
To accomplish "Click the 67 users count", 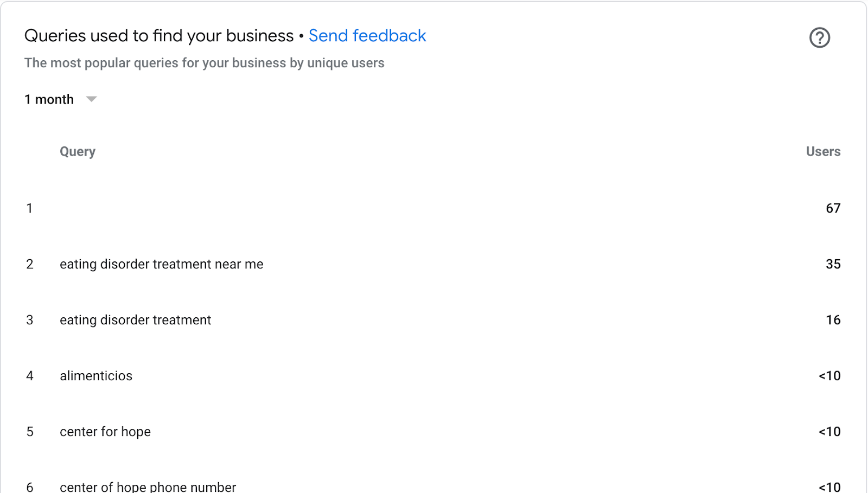I will [x=833, y=208].
